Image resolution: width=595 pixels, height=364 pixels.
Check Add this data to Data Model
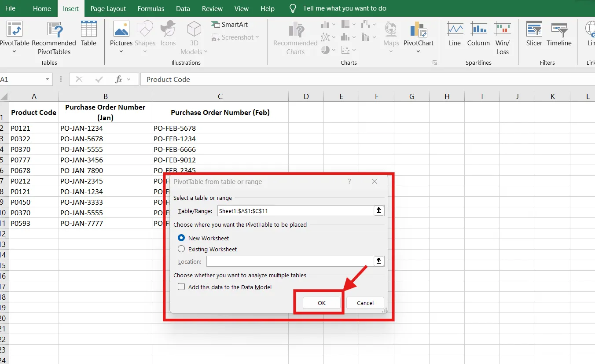click(x=181, y=287)
